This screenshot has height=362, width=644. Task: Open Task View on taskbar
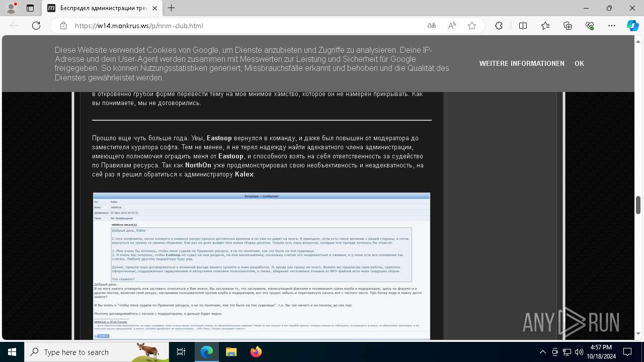point(182,352)
